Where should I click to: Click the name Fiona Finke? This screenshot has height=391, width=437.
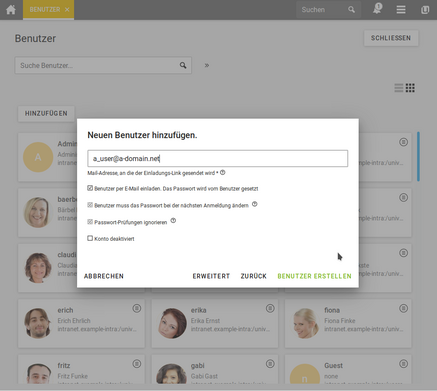tap(340, 320)
